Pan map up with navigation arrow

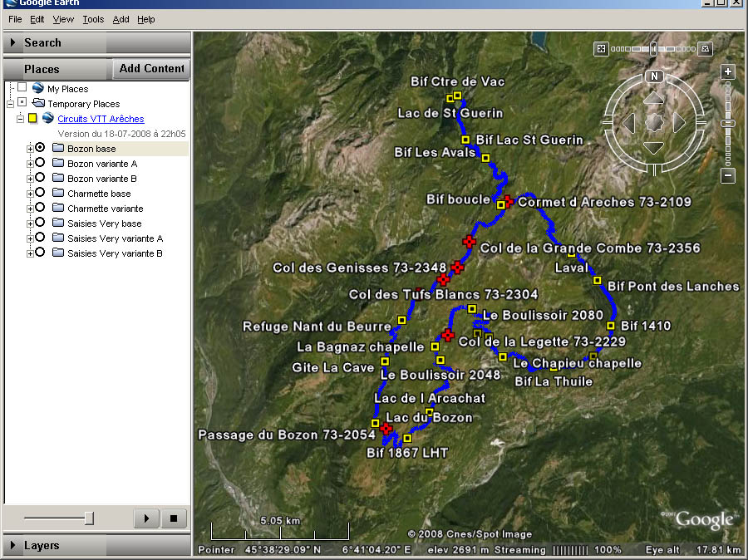pos(653,99)
